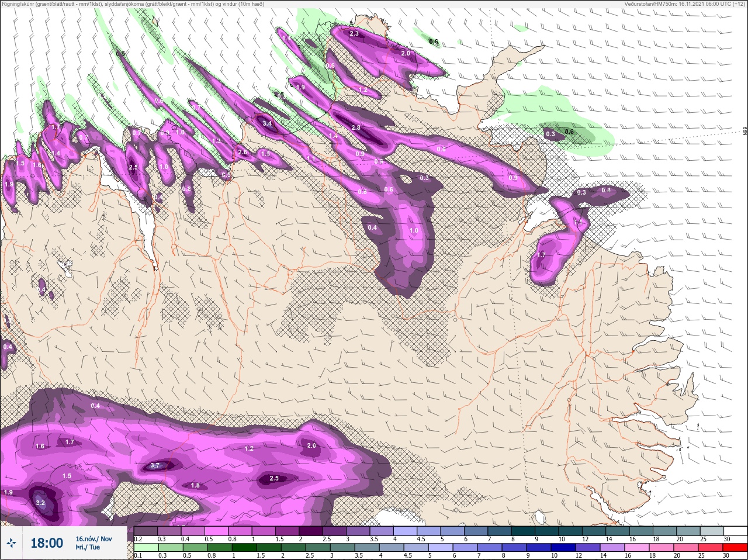The height and width of the screenshot is (560, 748).
Task: Click the 'Þri./ Tue' weekday text
Action: point(88,548)
